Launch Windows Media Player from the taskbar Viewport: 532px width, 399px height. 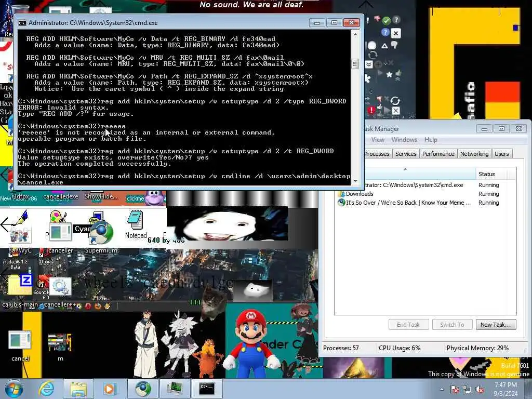tap(110, 389)
